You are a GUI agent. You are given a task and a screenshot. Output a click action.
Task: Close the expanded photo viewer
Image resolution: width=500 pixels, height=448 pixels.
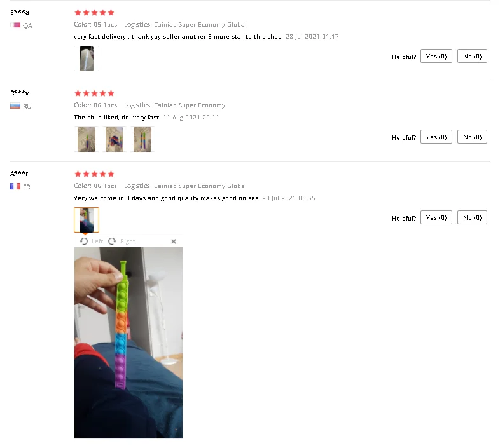point(174,241)
